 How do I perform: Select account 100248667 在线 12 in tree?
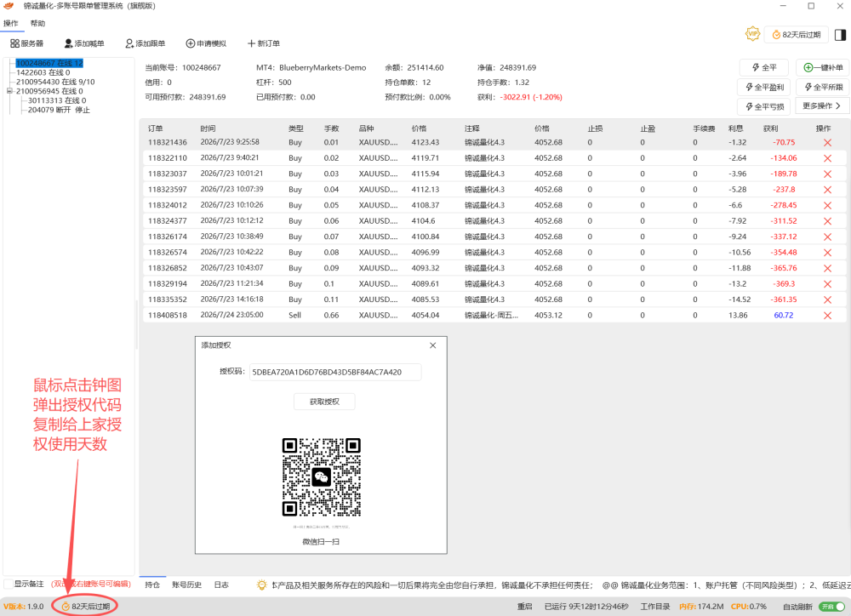(49, 64)
